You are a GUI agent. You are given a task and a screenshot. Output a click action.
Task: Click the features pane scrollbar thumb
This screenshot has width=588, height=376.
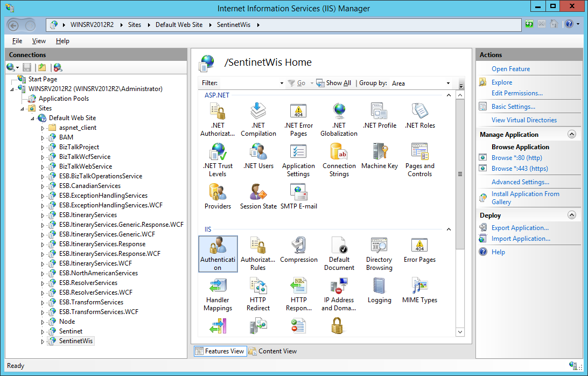pyautogui.click(x=460, y=174)
